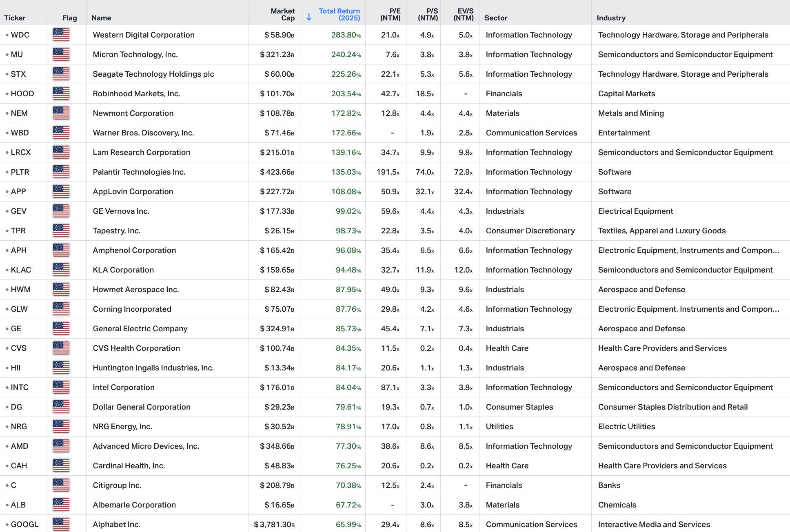
Task: Click the flag icon in Citigroup row
Action: pyautogui.click(x=61, y=485)
